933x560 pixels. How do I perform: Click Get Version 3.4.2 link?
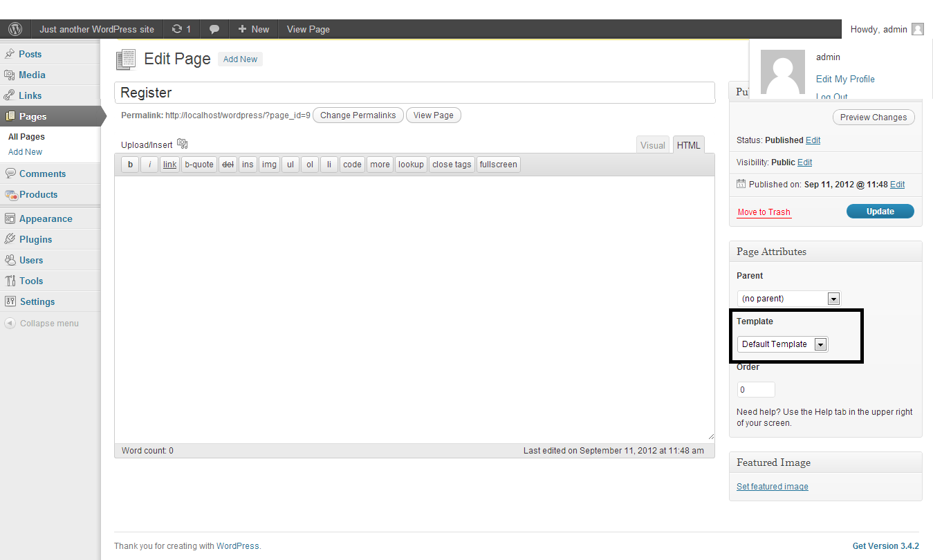[x=886, y=546]
